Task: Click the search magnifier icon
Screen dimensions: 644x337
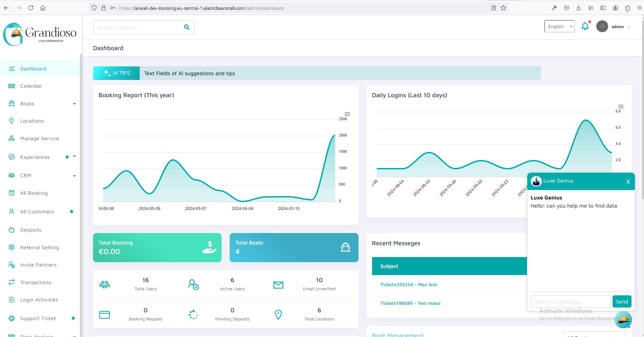Action: click(187, 27)
